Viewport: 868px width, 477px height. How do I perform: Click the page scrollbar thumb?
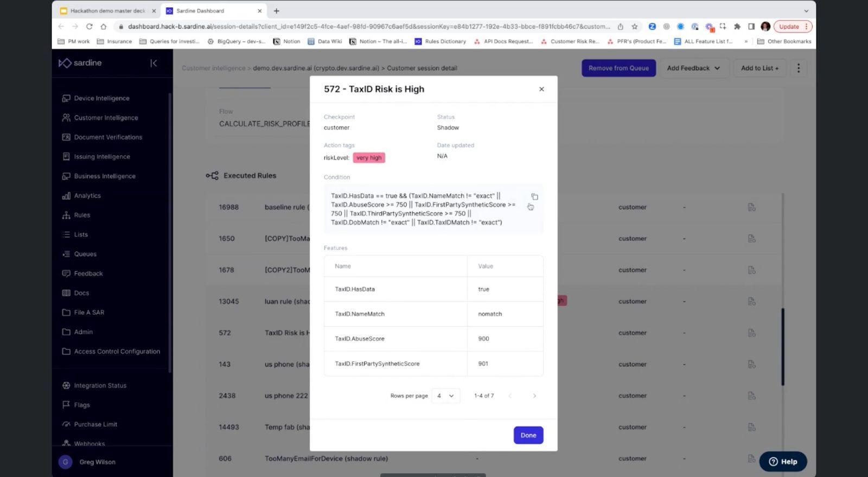click(782, 347)
